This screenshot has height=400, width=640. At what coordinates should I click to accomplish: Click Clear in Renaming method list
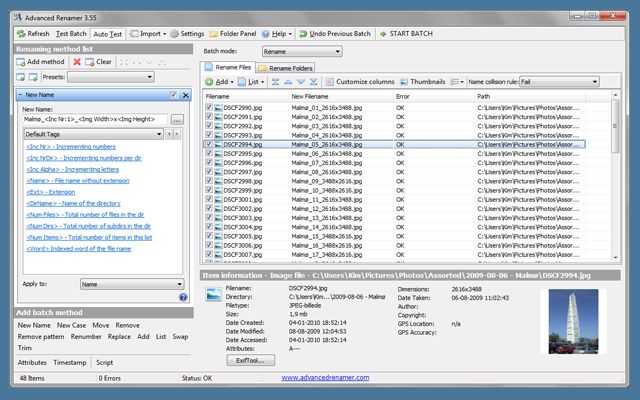pos(98,62)
